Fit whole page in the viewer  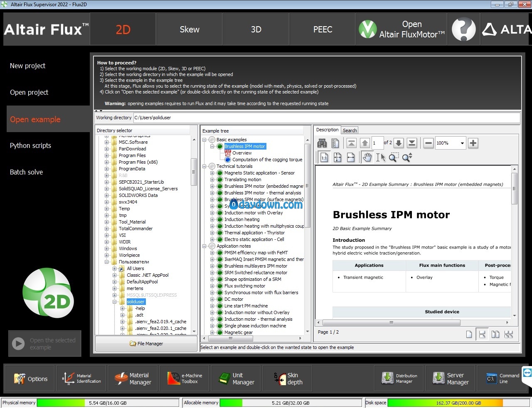coord(337,157)
